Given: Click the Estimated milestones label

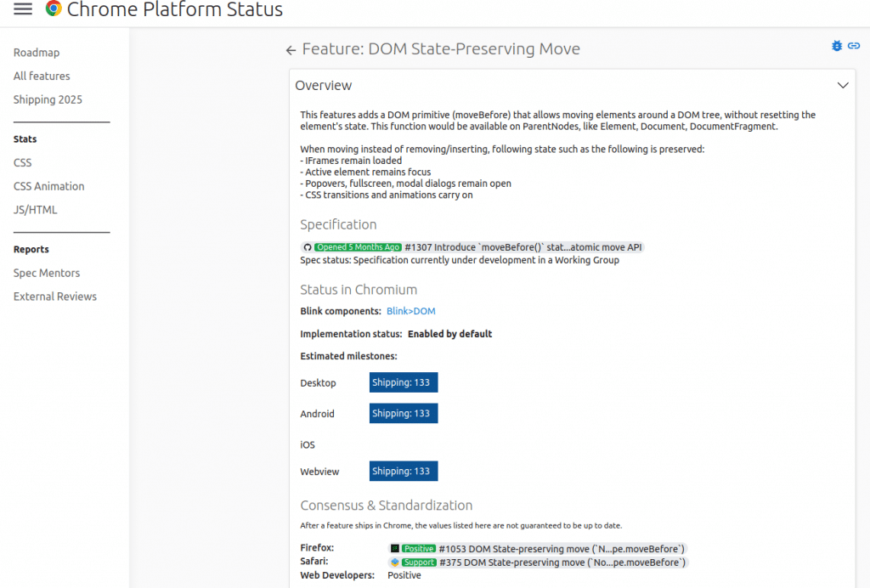Looking at the screenshot, I should click(348, 356).
